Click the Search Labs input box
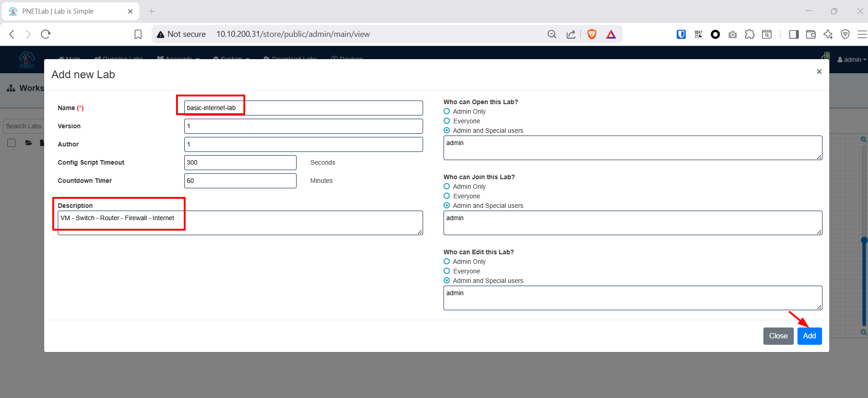 pyautogui.click(x=24, y=126)
